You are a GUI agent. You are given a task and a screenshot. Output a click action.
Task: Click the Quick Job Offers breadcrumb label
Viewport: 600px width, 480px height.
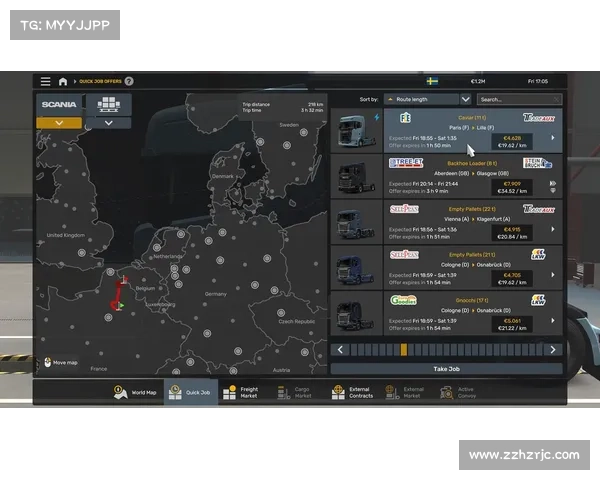(x=100, y=81)
